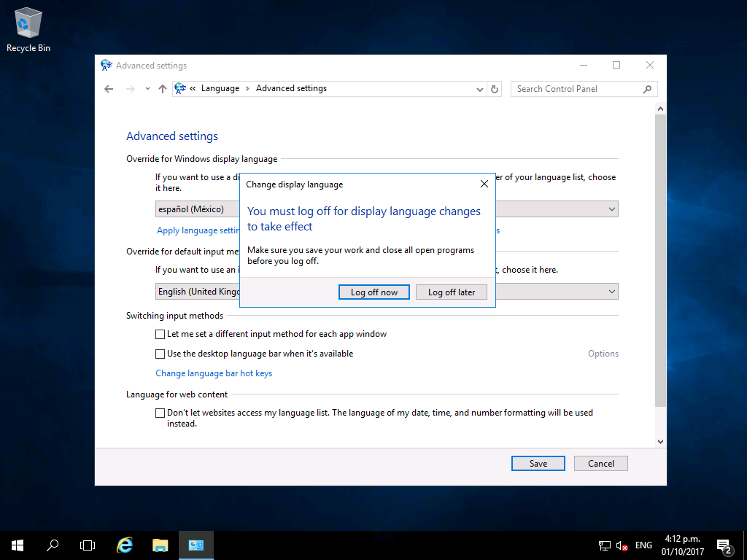Viewport: 747px width, 560px height.
Task: Expand the address bar history dropdown
Action: pos(480,90)
